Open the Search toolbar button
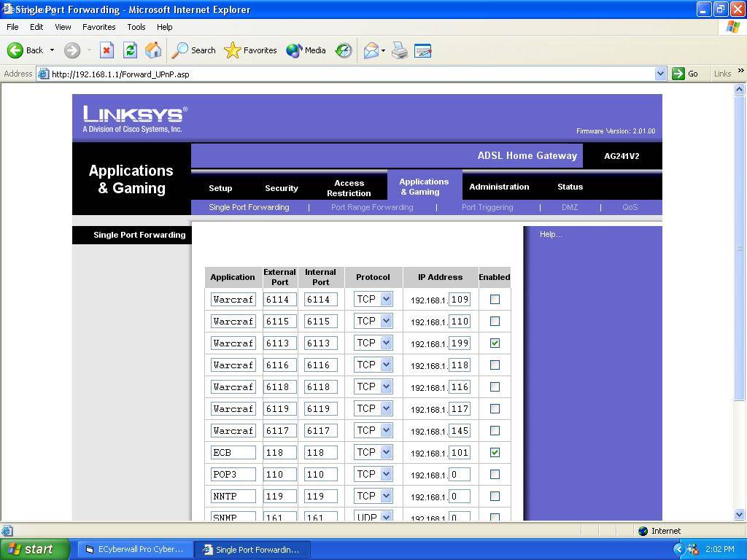The height and width of the screenshot is (560, 747). 193,50
